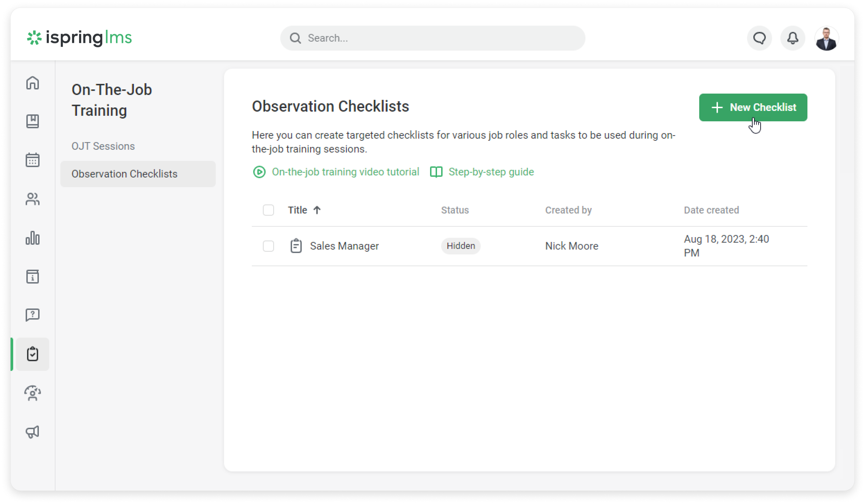Screen dimensions: 865x504
Task: Open the help question bubble sidebar icon
Action: point(33,315)
